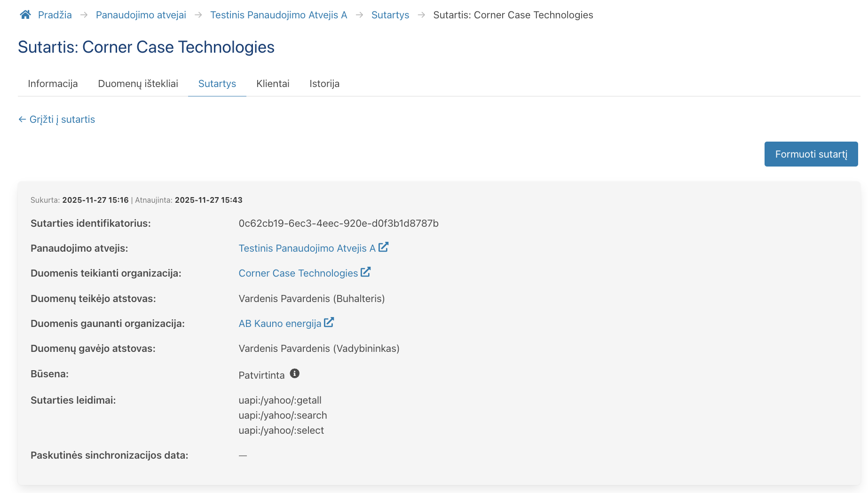Click the Patvirtinta status text
Image resolution: width=868 pixels, height=493 pixels.
point(262,375)
